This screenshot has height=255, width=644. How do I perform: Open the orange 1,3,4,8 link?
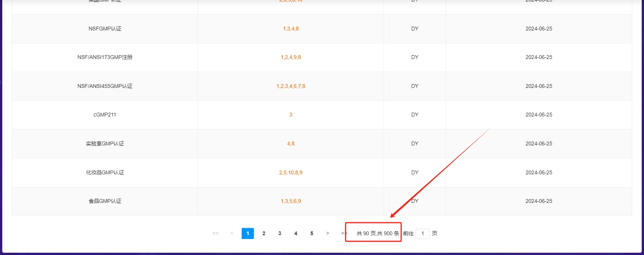tap(291, 29)
